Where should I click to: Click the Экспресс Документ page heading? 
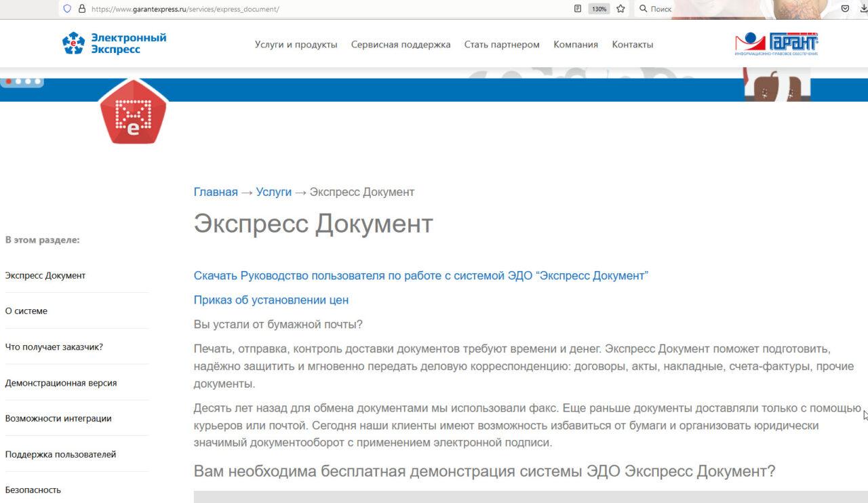click(x=313, y=224)
